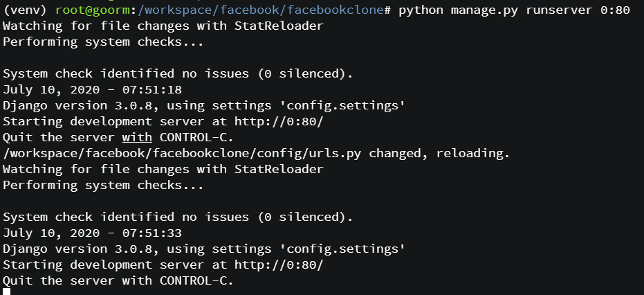Screen dimensions: 644x295
Task: Click last 'Quit the server with CONTROL-C' line
Action: pos(118,280)
